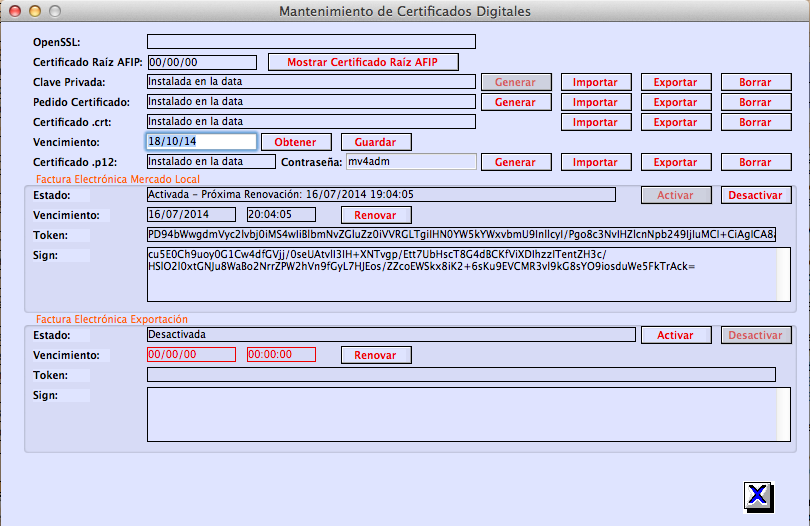
Task: Focus the Vencimiento field showing 18/10/14
Action: pos(201,142)
